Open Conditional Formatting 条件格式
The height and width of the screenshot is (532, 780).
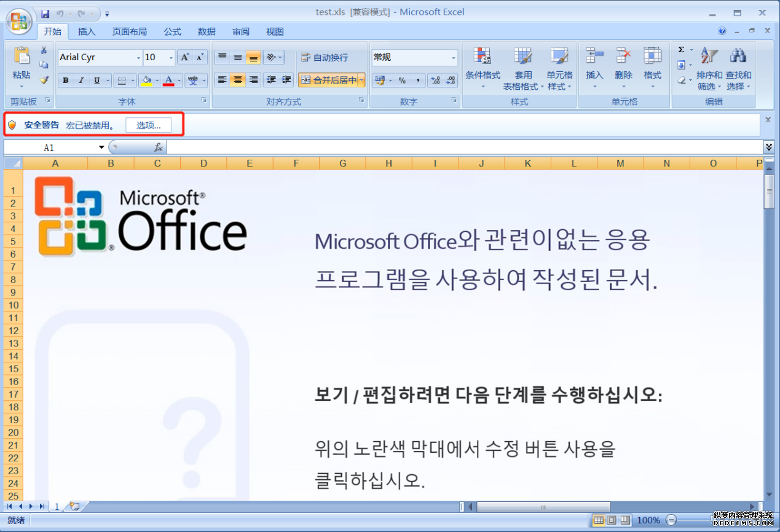pos(483,68)
